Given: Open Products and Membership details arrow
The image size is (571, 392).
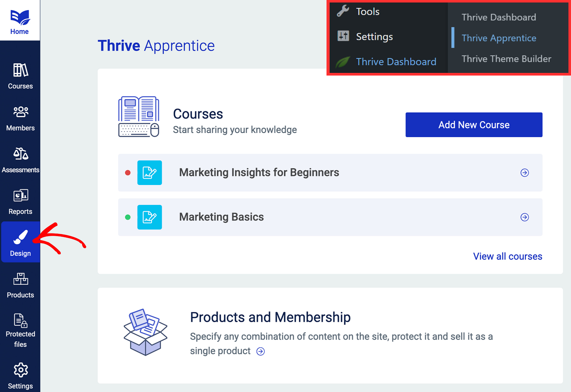Looking at the screenshot, I should click(261, 351).
